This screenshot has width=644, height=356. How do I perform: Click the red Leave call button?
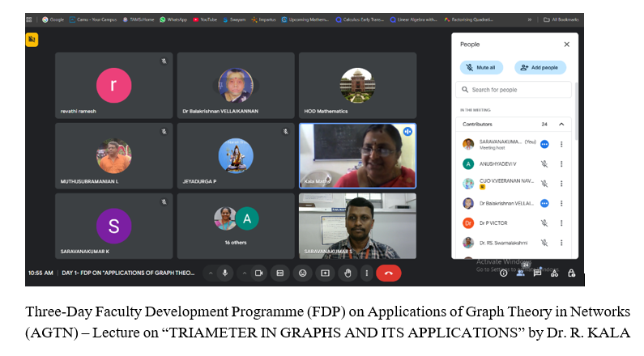(388, 273)
